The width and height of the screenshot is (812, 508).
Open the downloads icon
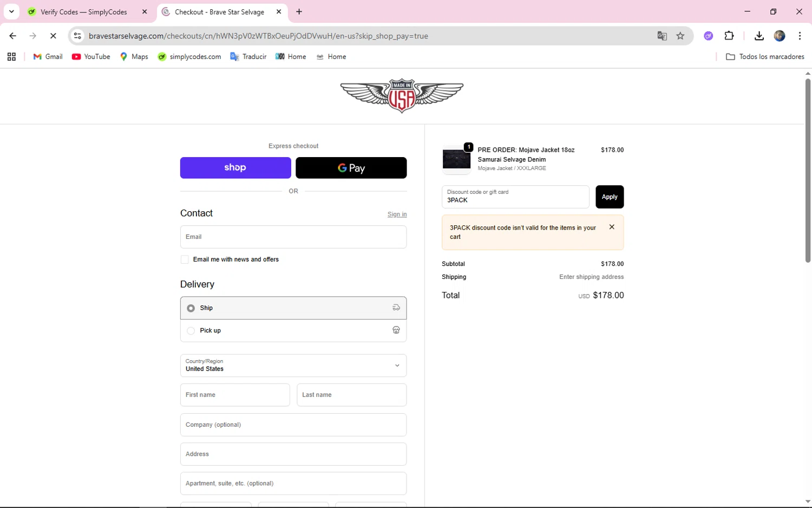[759, 36]
